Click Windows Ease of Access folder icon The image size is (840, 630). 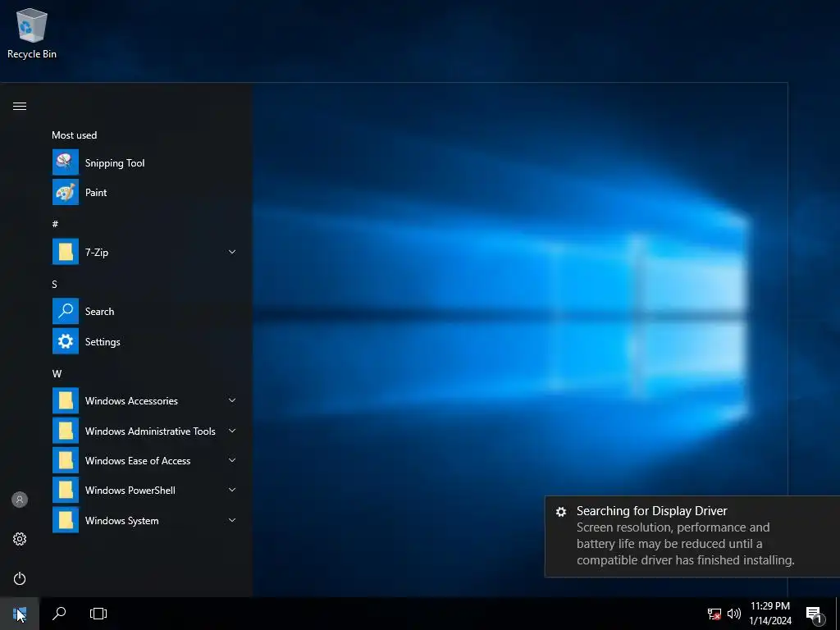point(66,461)
